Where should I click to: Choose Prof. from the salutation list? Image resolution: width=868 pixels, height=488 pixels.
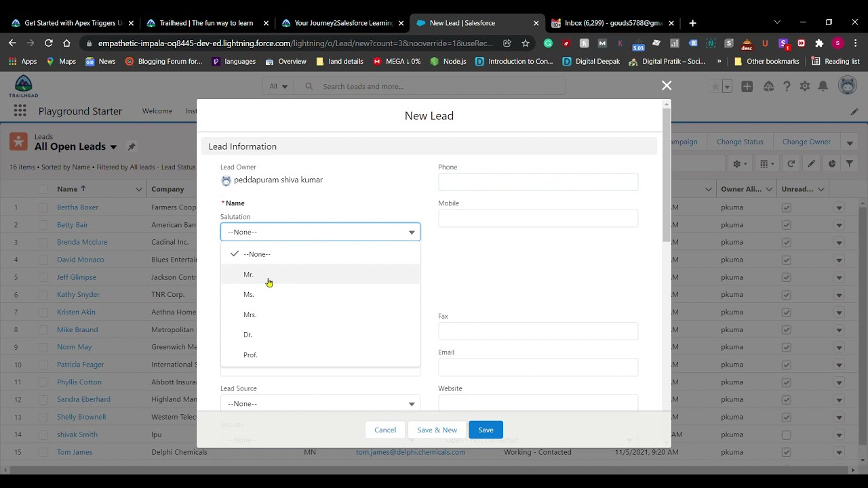pos(320,354)
